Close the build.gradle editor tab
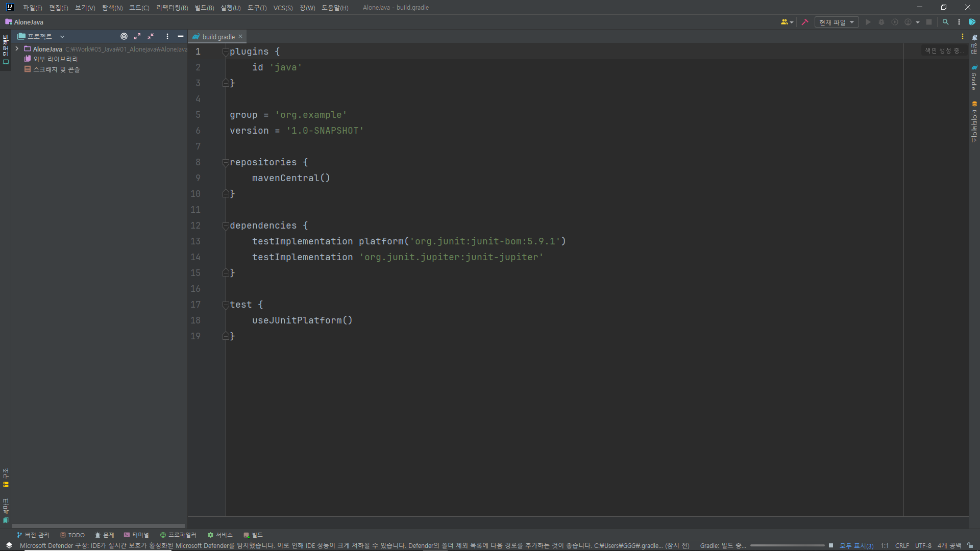 240,36
